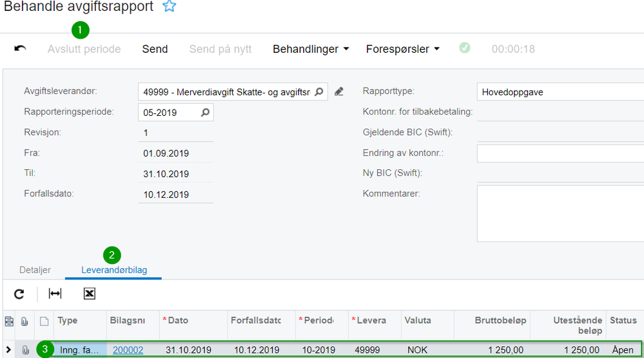Screen dimensions: 644x358
Task: Click the green status checkmark icon
Action: click(x=465, y=48)
